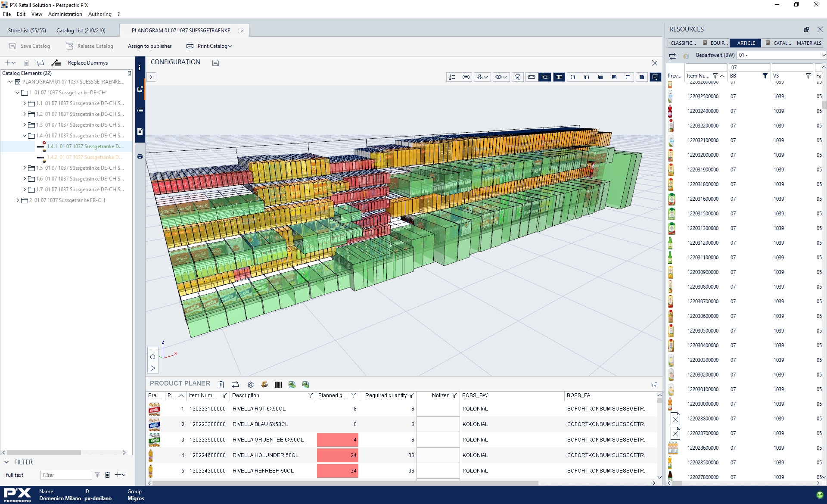
Task: Click the barcode icon in Product Planer toolbar
Action: [x=278, y=385]
